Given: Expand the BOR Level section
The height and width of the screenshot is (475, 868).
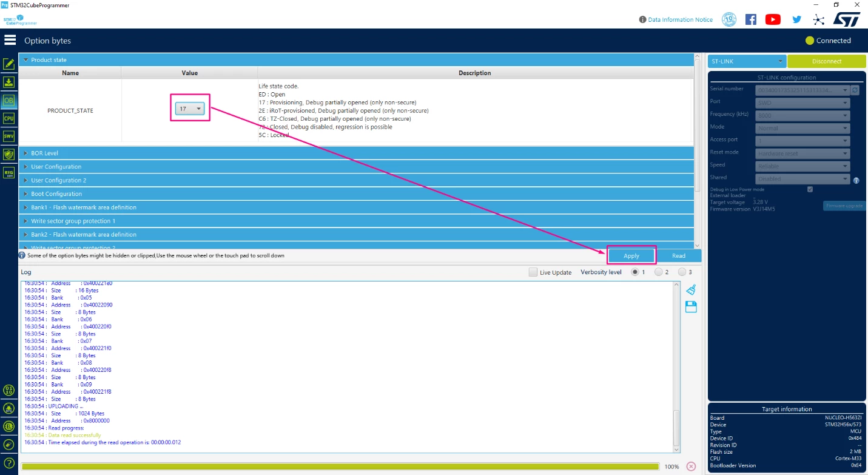Looking at the screenshot, I should (x=356, y=153).
